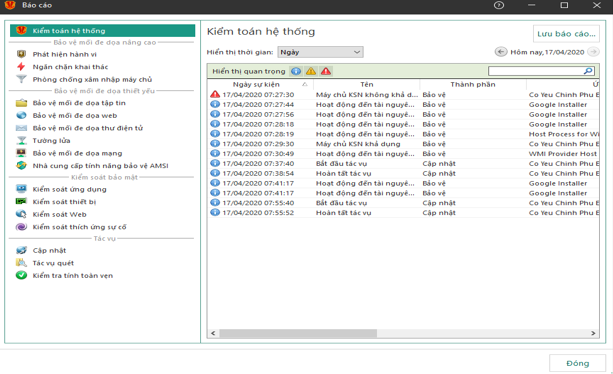Image resolution: width=613 pixels, height=374 pixels.
Task: Select Bắt đầu tác vụ at 07:55:40
Action: coord(403,203)
